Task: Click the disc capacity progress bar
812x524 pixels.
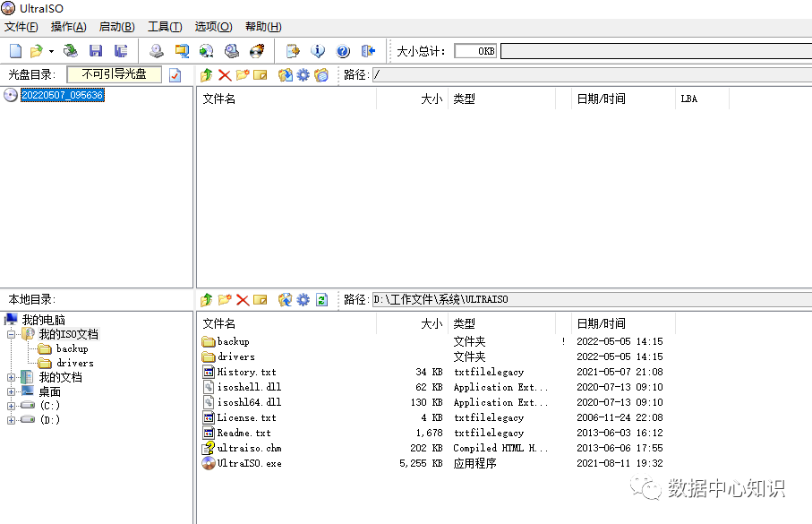Action: pos(655,51)
